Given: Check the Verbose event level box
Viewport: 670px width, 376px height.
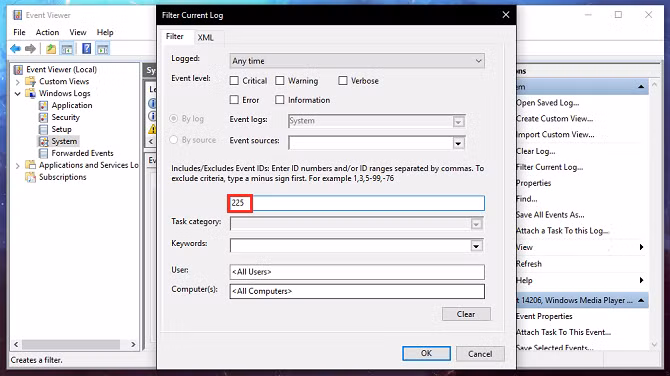Looking at the screenshot, I should (x=343, y=81).
